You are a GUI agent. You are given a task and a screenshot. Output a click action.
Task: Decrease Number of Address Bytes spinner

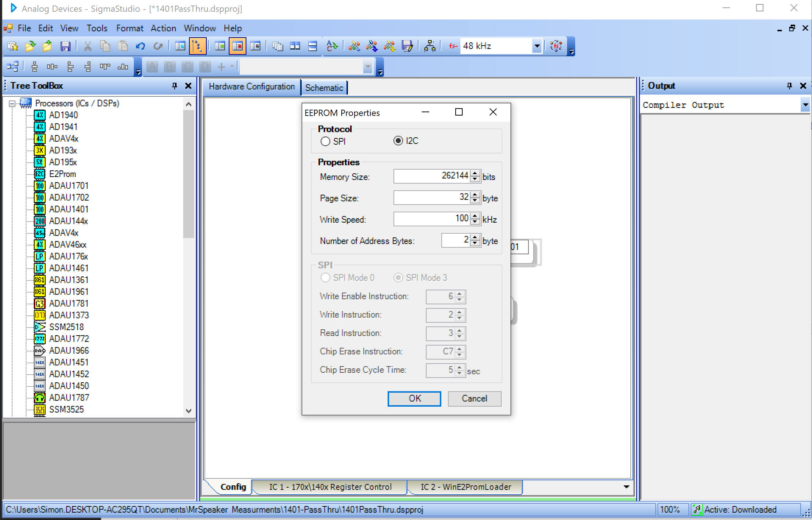[475, 243]
